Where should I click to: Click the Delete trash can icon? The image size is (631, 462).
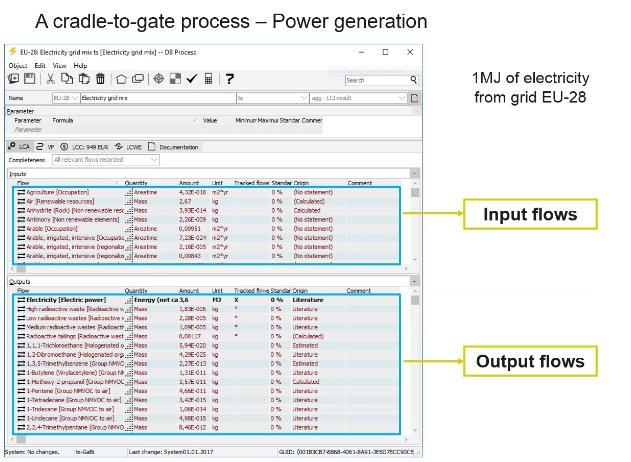pos(100,78)
